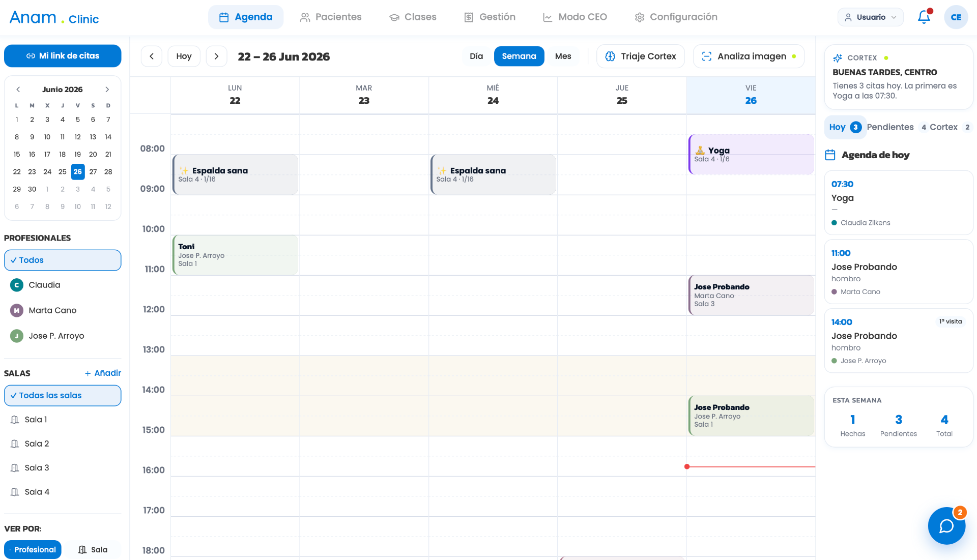Open the Usuario dropdown
977x560 pixels.
point(871,17)
